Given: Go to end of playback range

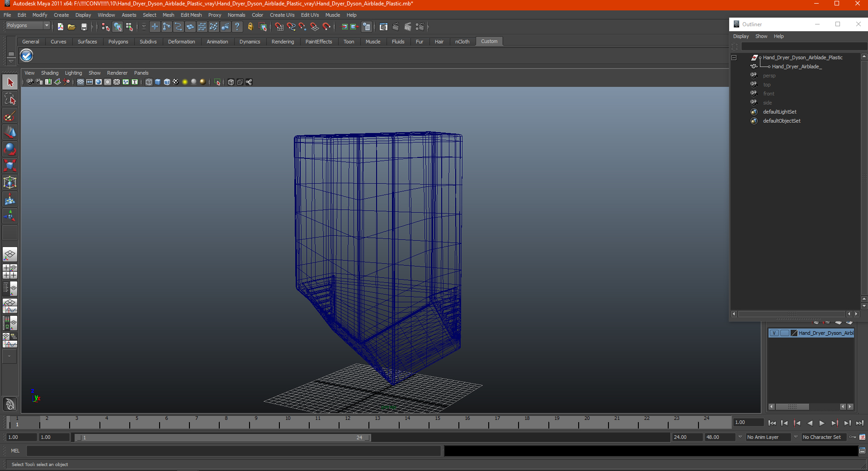Looking at the screenshot, I should tap(860, 423).
